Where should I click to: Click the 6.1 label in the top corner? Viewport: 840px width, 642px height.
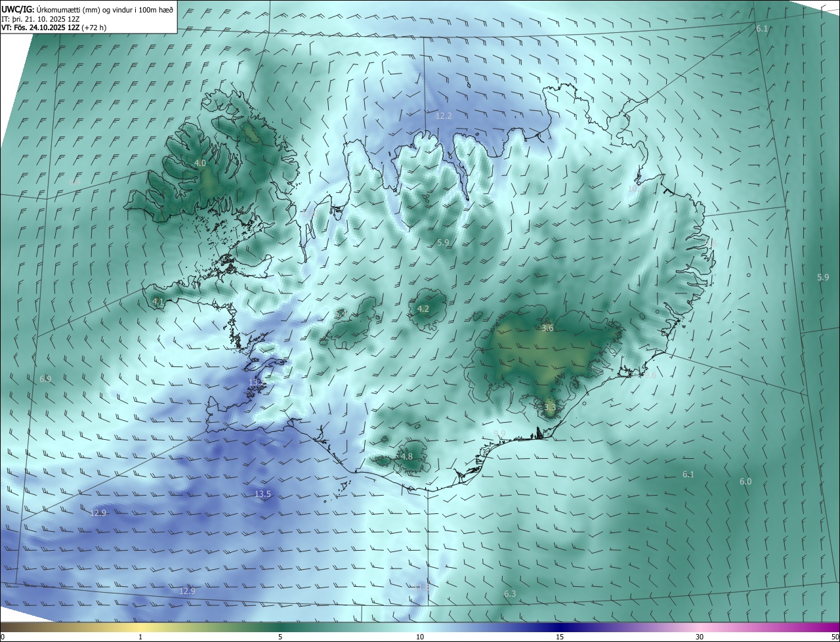[x=762, y=28]
